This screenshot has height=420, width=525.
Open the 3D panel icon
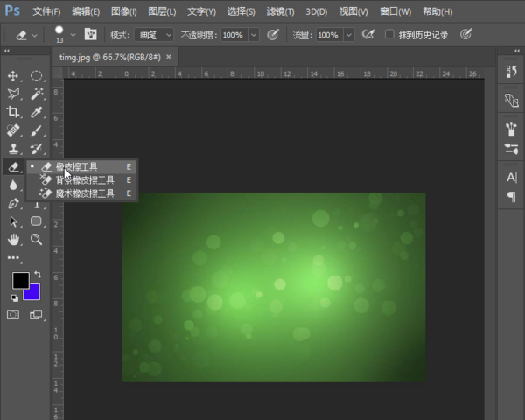pyautogui.click(x=511, y=100)
